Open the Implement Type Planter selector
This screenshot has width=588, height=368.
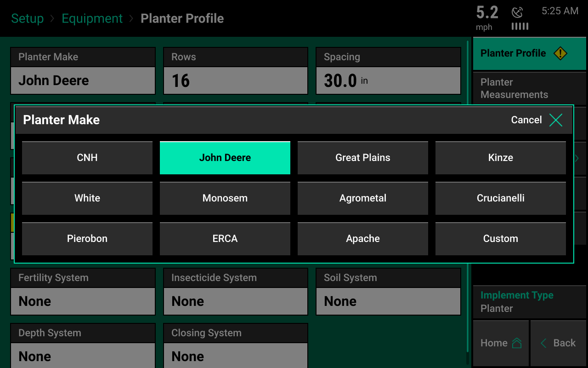530,302
